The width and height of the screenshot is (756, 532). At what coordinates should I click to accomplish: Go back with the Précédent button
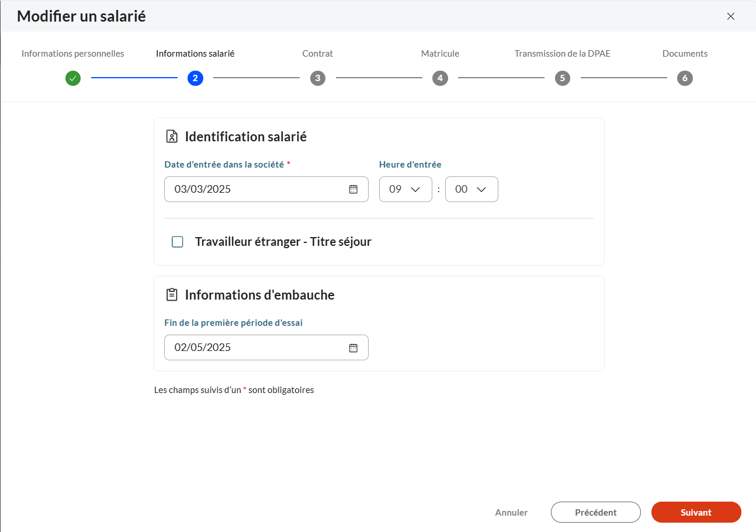[x=595, y=512]
